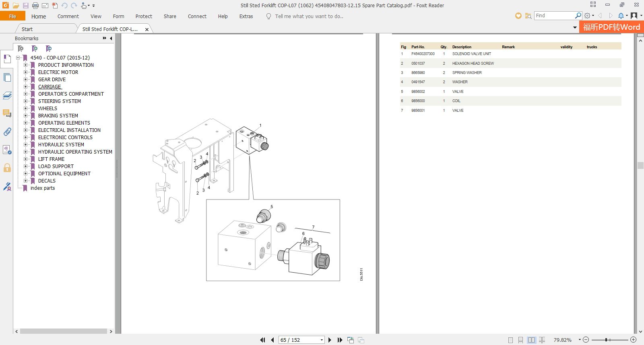Open the Attachments paperclip panel
Screen dimensions: 644x345
tap(7, 131)
